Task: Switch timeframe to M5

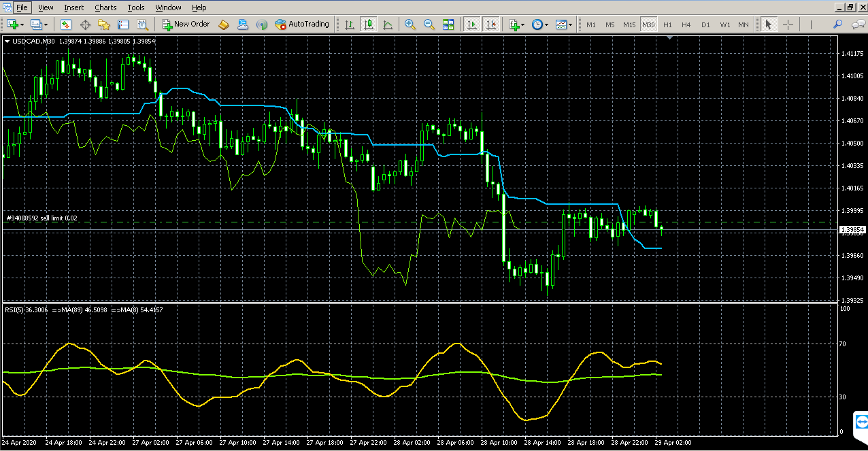Action: [610, 24]
